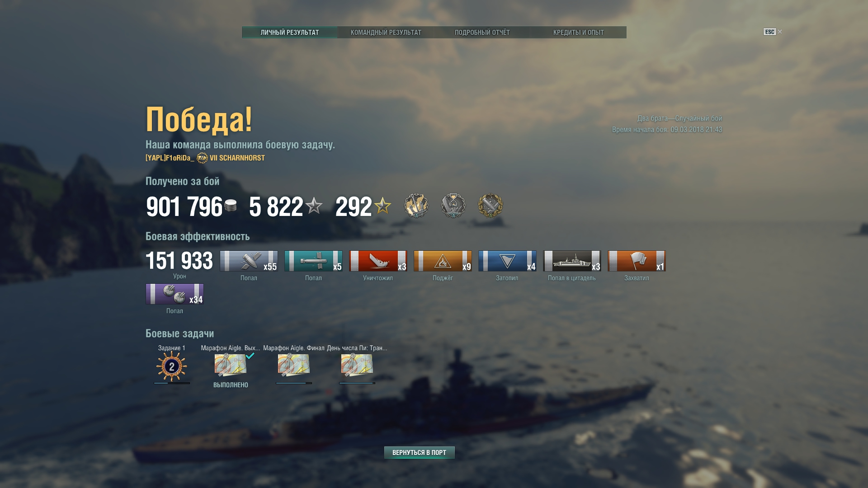Click the torpedo hits ribbon x5
868x488 pixels.
(313, 261)
